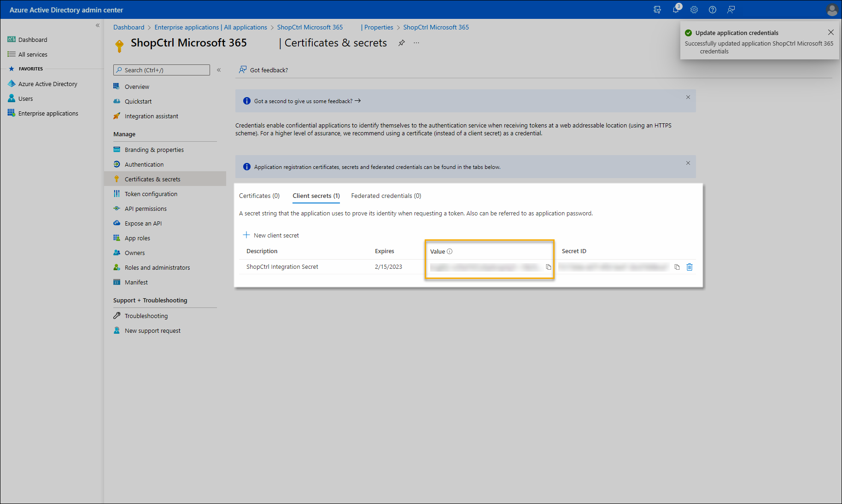Open the Quickstart menu item
This screenshot has width=842, height=504.
[138, 101]
